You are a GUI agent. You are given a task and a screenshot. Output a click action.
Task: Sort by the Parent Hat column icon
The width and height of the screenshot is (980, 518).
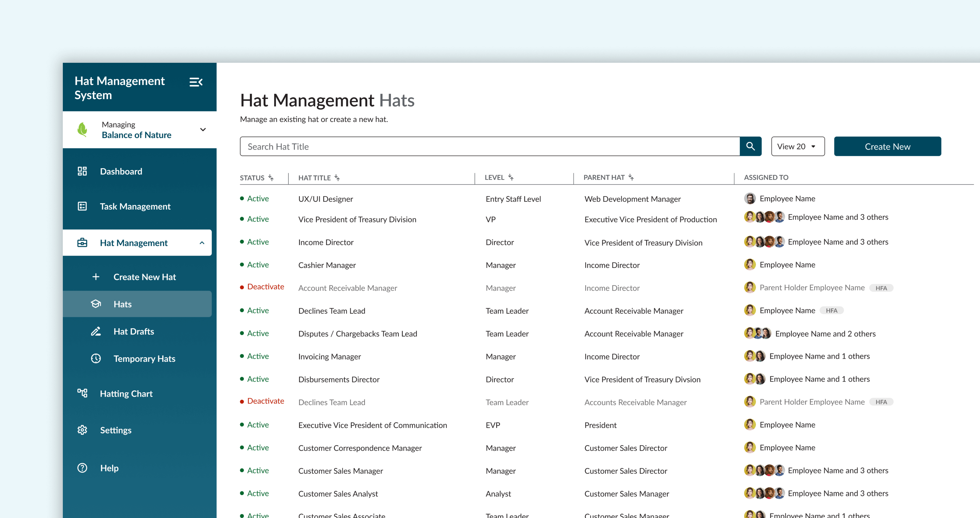click(x=631, y=177)
